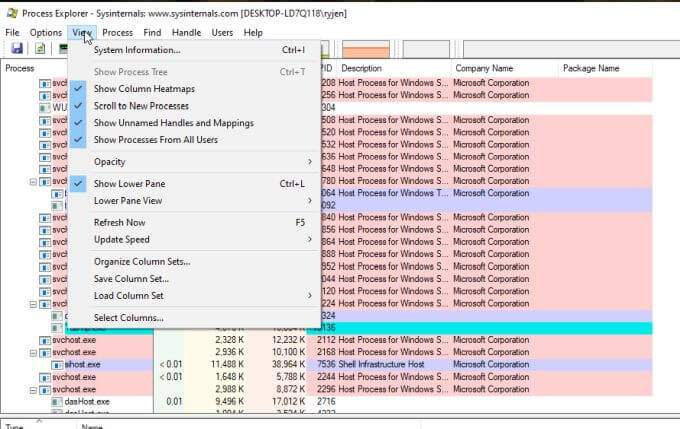Viewport: 680px width, 429px height.
Task: Click the orange CPU usage graph
Action: click(x=366, y=49)
